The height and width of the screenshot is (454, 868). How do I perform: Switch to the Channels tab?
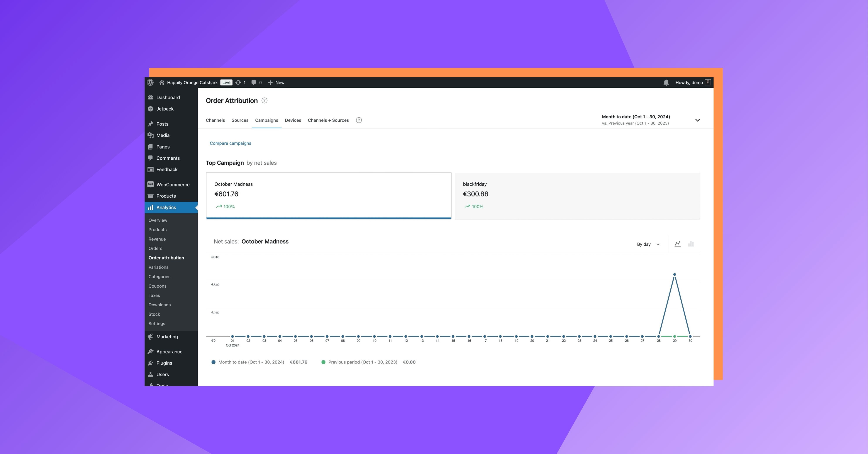click(215, 120)
